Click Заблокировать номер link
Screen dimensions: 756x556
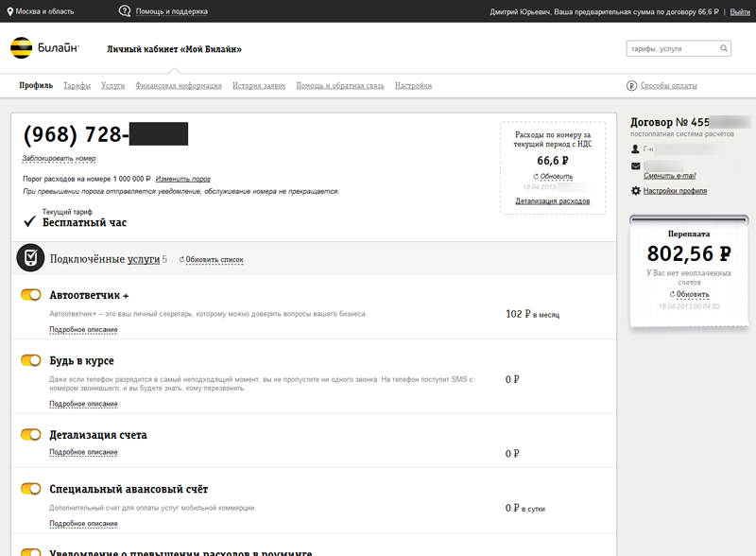coord(59,158)
